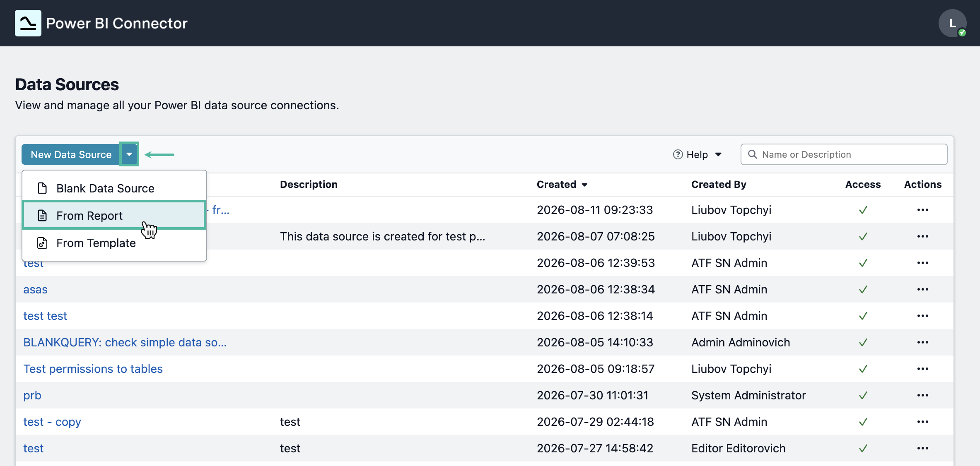Open the test link created by Editor Editorovich
This screenshot has width=980, height=466.
pyautogui.click(x=33, y=448)
